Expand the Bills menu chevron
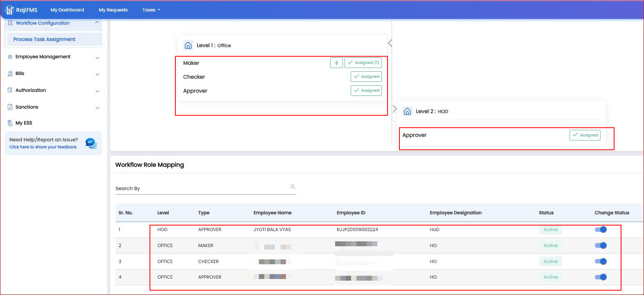The height and width of the screenshot is (295, 644). point(98,75)
